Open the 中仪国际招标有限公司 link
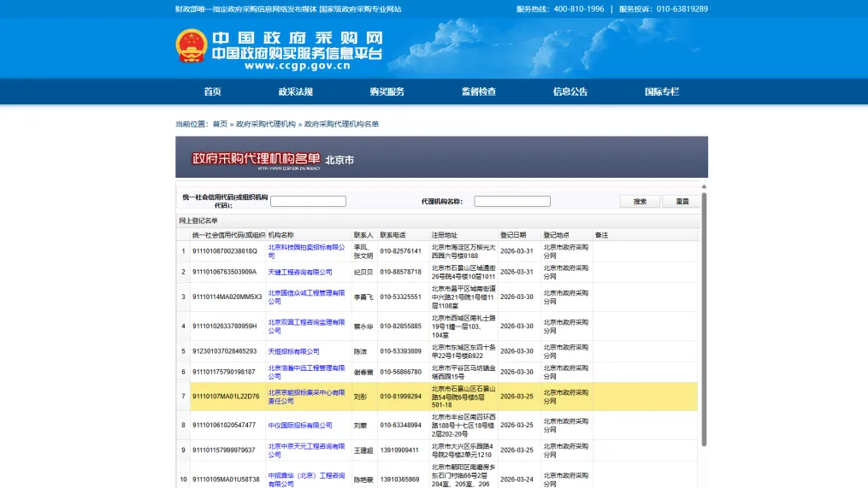The image size is (868, 488). (300, 426)
